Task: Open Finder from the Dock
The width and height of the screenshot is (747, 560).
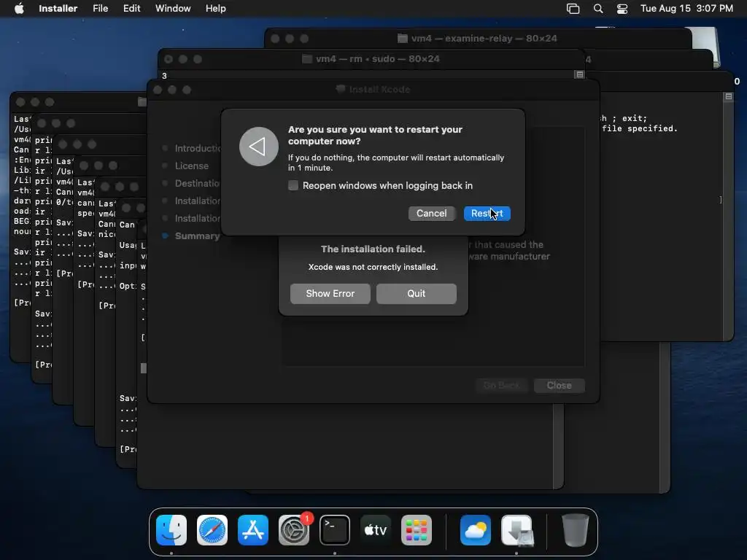Action: 171,530
